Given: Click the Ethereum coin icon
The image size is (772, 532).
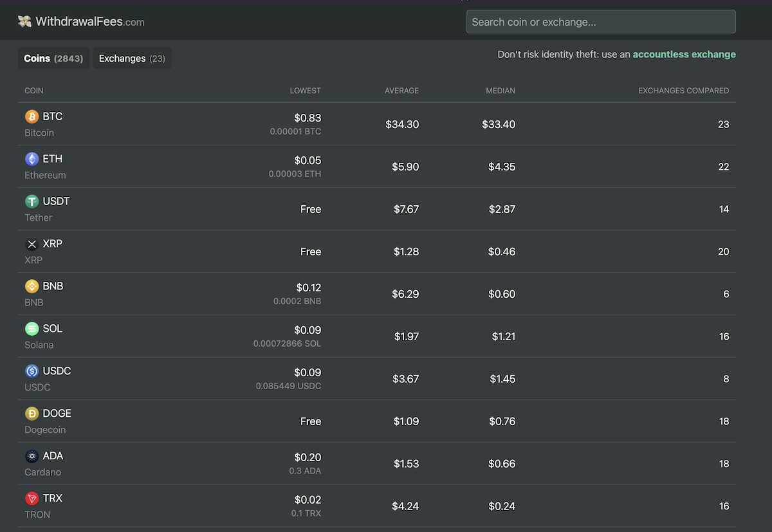Looking at the screenshot, I should (x=32, y=159).
